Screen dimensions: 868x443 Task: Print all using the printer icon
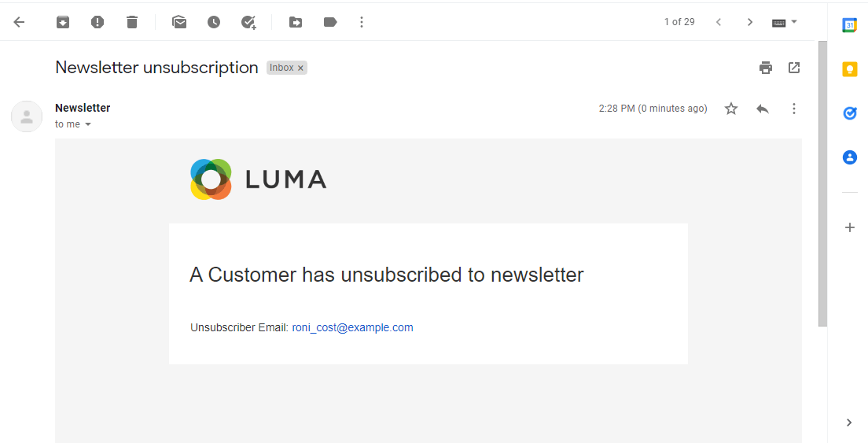point(766,68)
